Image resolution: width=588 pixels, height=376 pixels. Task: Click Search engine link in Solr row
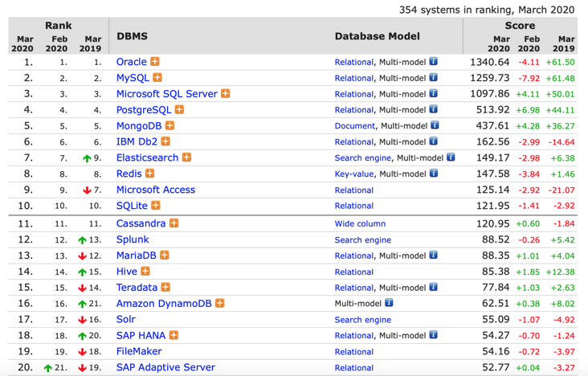pyautogui.click(x=363, y=320)
